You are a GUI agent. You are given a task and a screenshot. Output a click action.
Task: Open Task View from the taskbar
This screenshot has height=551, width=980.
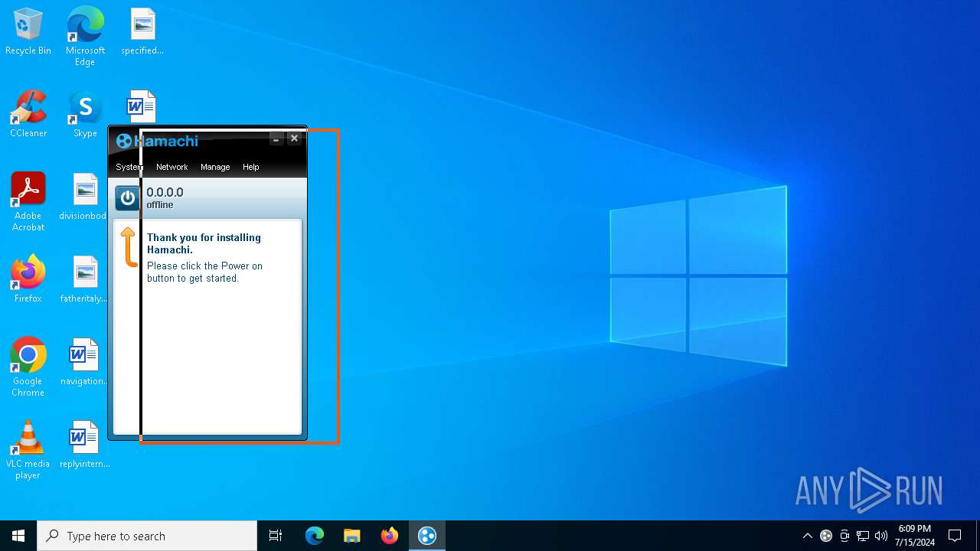(276, 536)
